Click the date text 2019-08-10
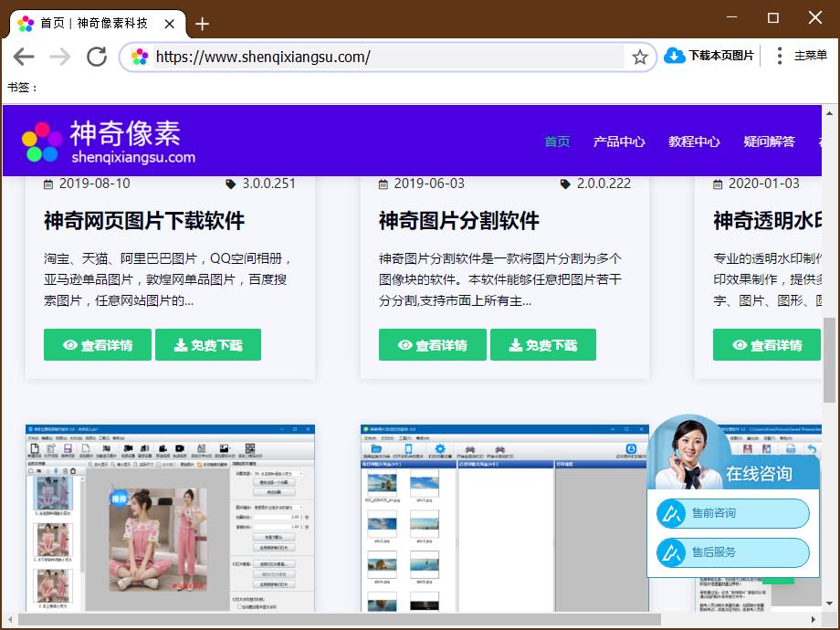The image size is (840, 630). pos(94,184)
